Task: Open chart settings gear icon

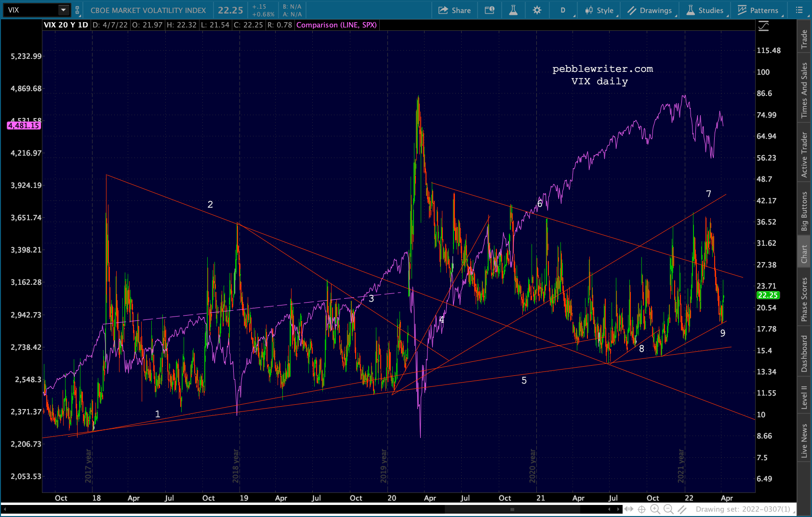Action: pyautogui.click(x=537, y=10)
